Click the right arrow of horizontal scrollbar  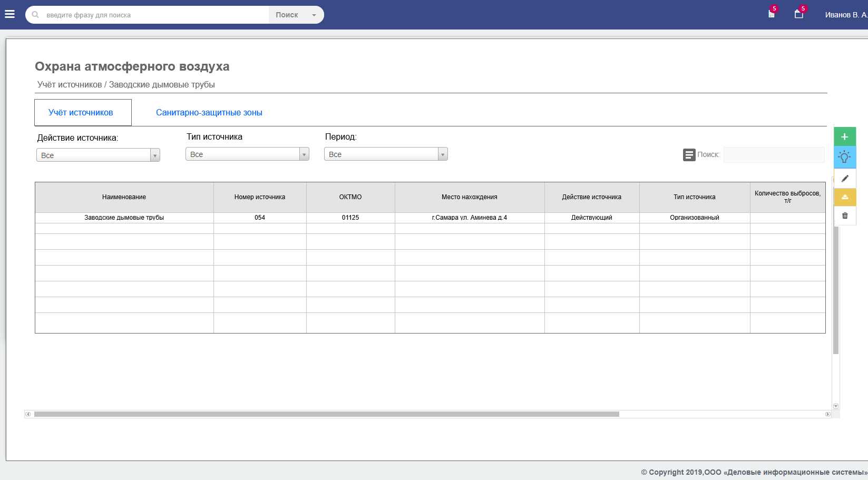pos(828,414)
